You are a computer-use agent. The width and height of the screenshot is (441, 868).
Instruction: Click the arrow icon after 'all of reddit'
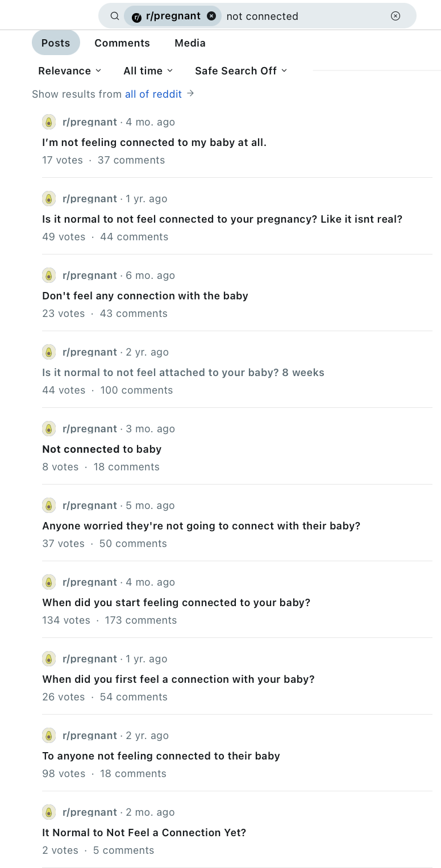[x=190, y=94]
